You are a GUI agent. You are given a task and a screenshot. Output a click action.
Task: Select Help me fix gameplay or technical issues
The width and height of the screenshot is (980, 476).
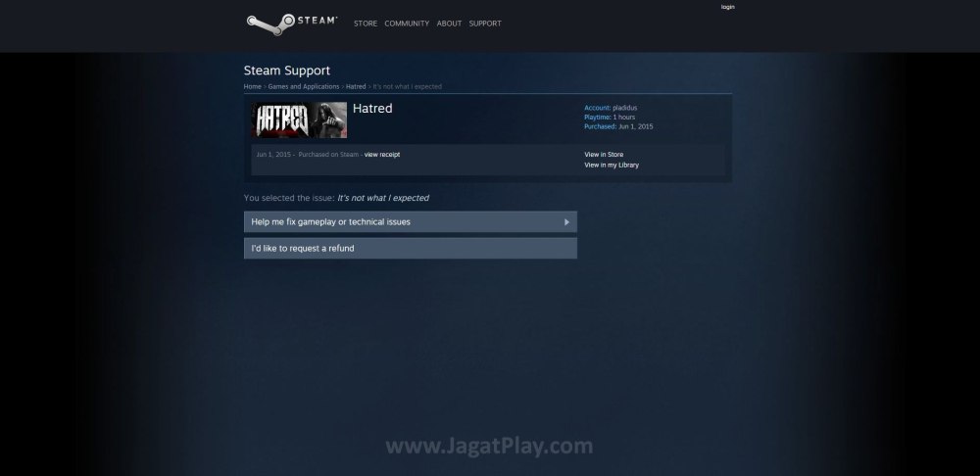(410, 221)
